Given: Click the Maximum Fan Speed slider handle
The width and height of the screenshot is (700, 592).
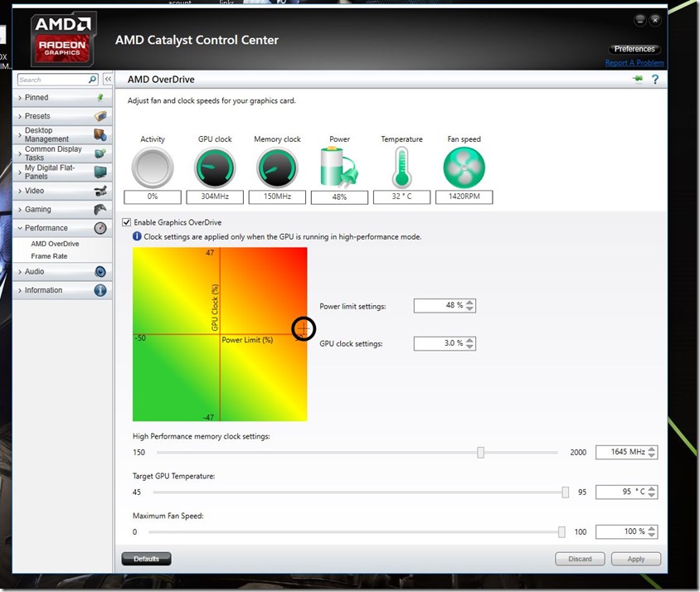Looking at the screenshot, I should point(561,531).
